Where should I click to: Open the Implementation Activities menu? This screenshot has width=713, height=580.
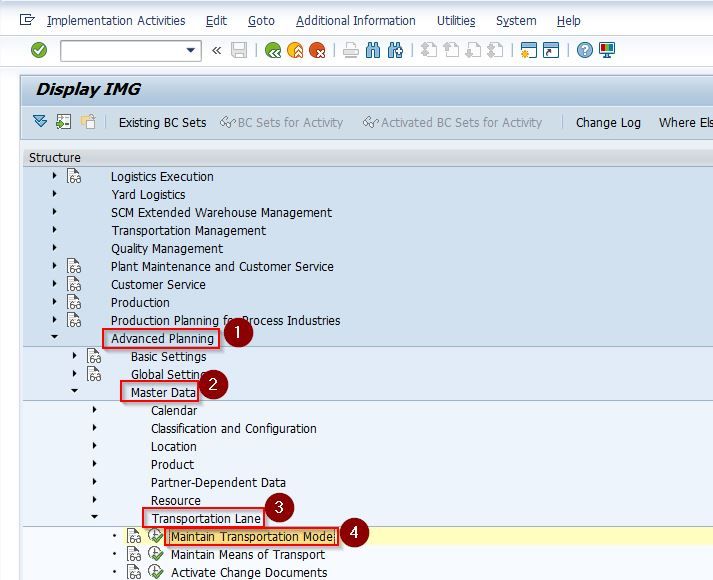pos(116,21)
